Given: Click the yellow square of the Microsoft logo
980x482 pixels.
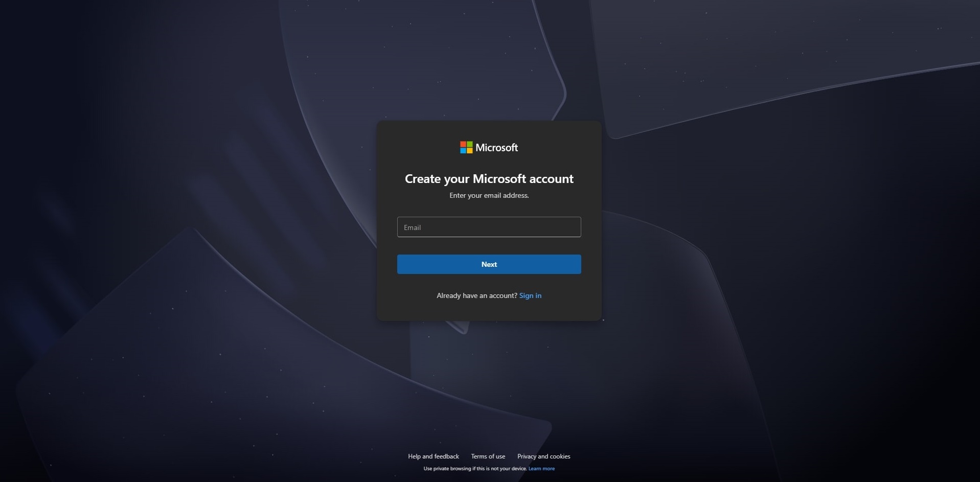Looking at the screenshot, I should tap(470, 151).
